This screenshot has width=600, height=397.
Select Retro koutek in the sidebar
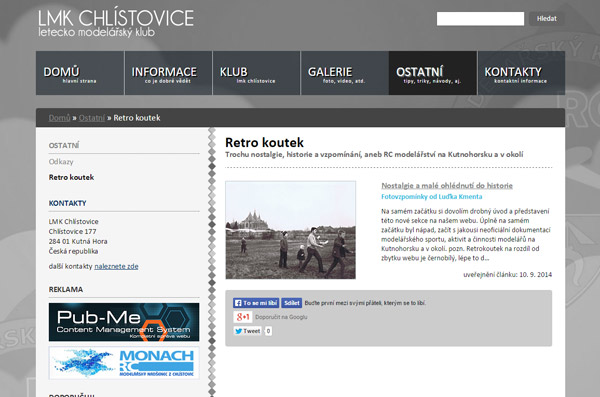(x=71, y=177)
